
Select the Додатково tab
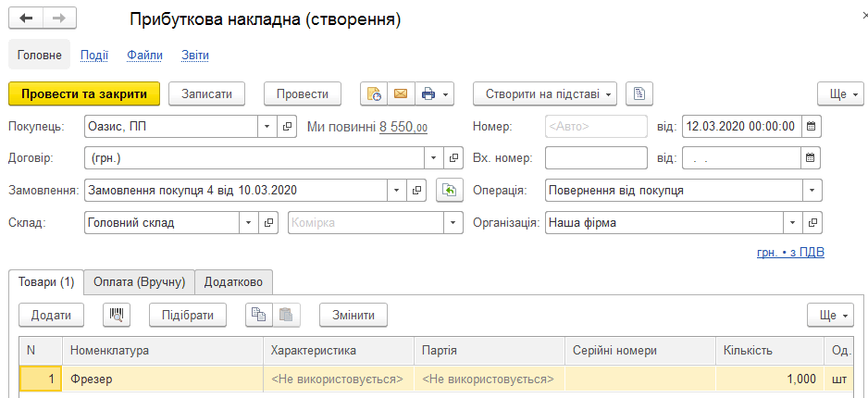[233, 282]
